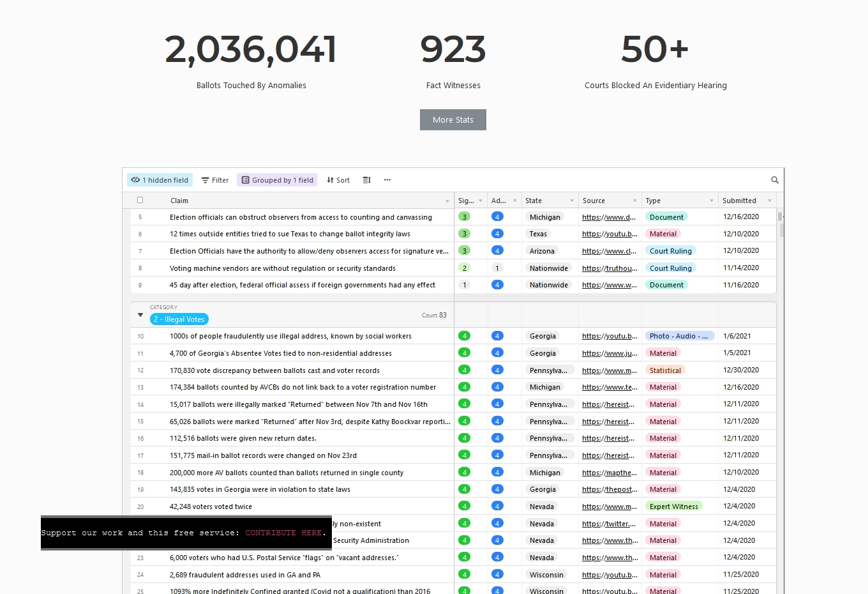This screenshot has width=868, height=594.
Task: Click the 2,036,041 ballots statistic
Action: point(251,50)
